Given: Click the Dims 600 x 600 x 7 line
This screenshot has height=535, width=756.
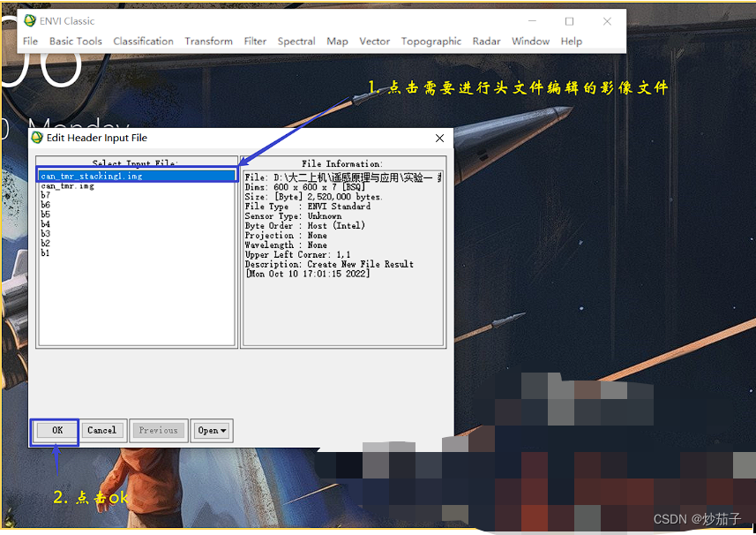Looking at the screenshot, I should [304, 187].
